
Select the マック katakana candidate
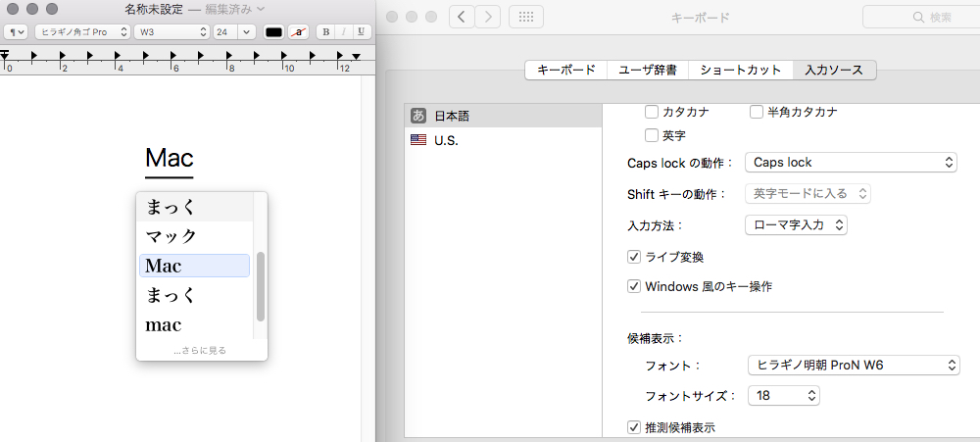tap(194, 236)
